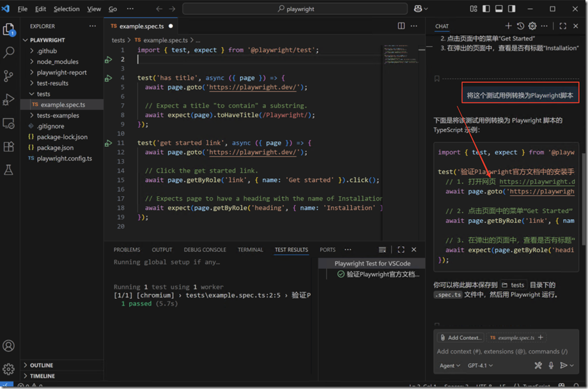
Task: Split the editor right
Action: point(401,26)
